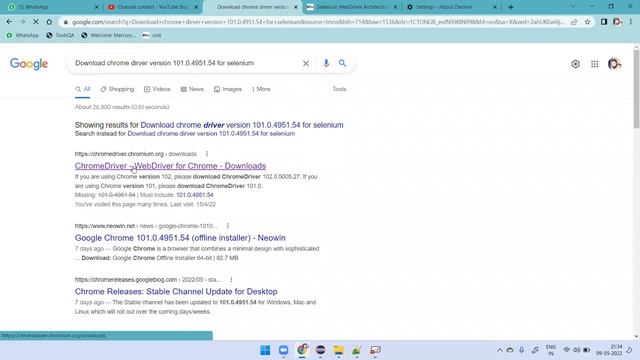Open options menu for chromereleases.googleblog.com result
This screenshot has width=640, height=360.
(x=231, y=280)
